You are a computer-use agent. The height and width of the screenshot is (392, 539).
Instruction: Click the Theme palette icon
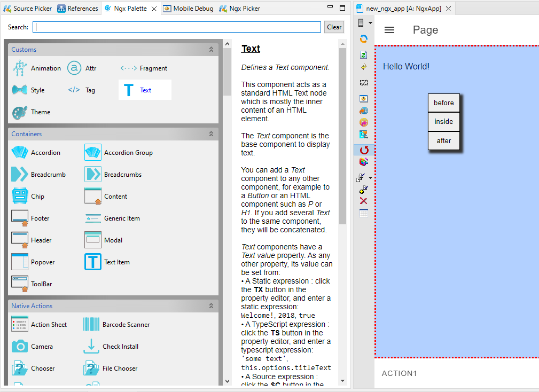point(20,112)
